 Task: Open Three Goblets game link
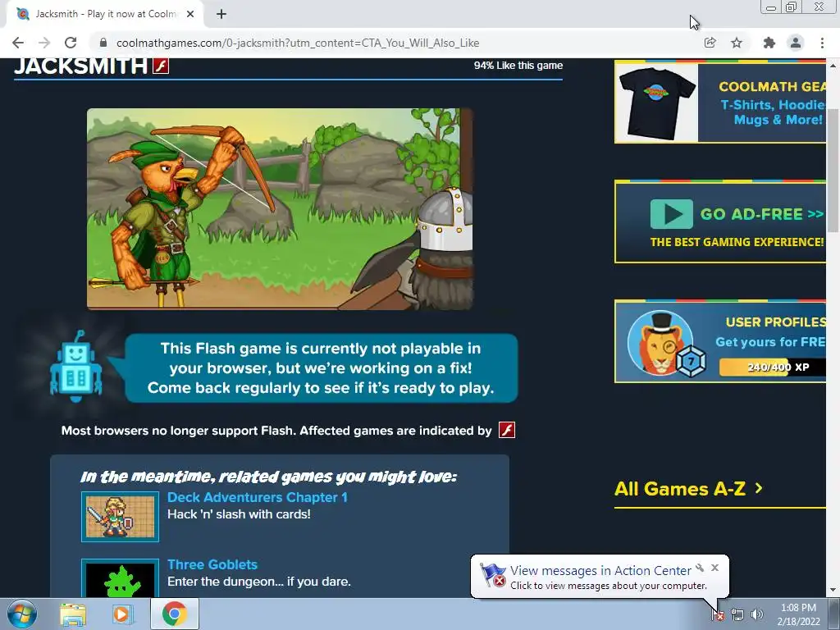212,564
